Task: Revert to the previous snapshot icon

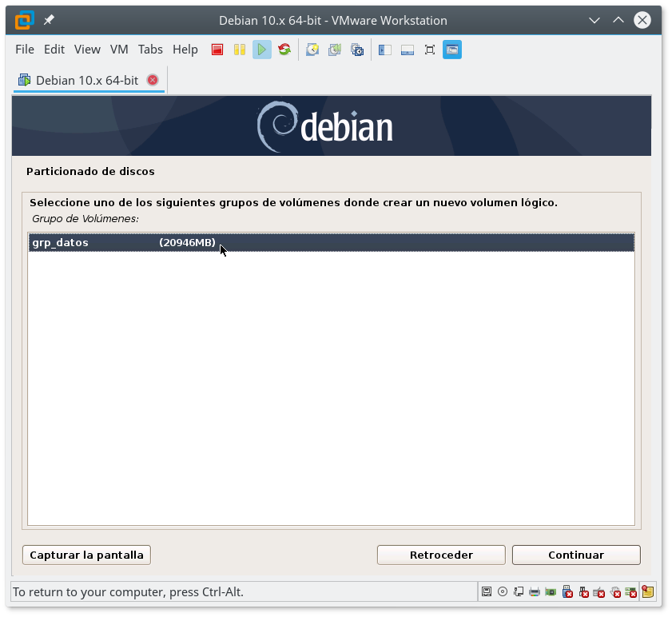Action: click(x=335, y=50)
